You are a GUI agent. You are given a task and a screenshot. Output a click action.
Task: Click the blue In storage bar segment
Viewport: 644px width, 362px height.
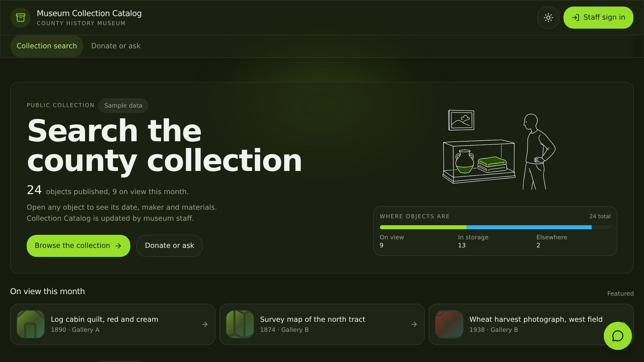point(529,227)
